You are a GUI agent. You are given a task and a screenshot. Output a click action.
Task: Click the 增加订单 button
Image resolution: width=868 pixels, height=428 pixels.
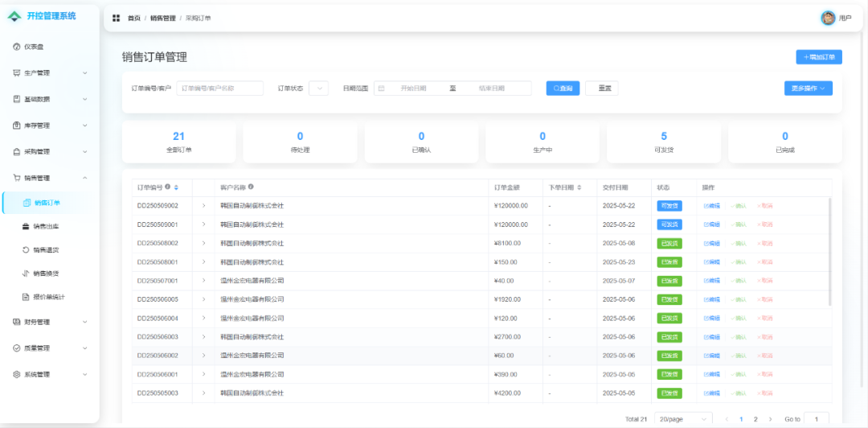point(819,57)
